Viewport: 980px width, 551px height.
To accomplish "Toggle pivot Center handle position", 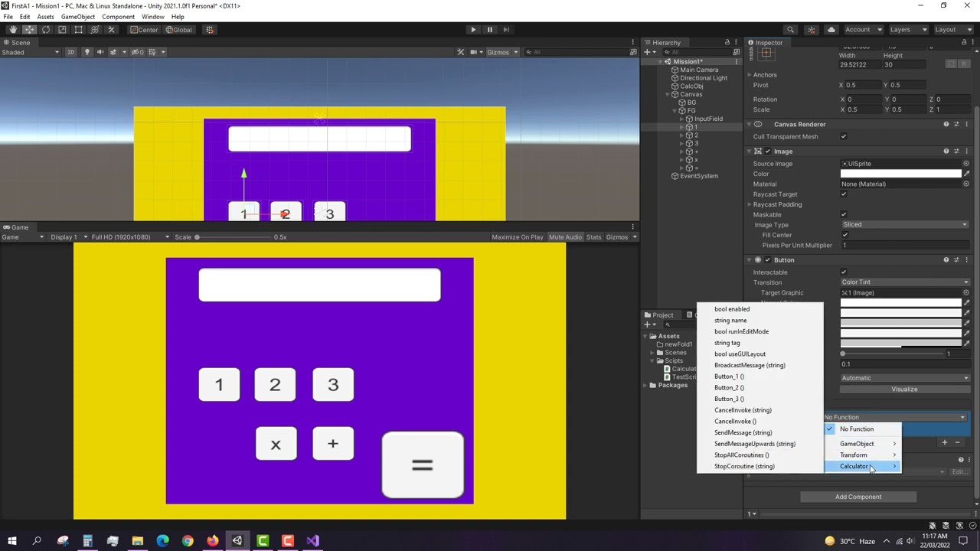I will click(143, 30).
